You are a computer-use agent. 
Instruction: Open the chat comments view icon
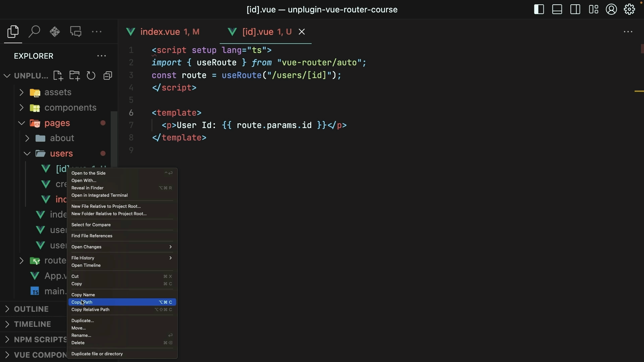point(76,32)
